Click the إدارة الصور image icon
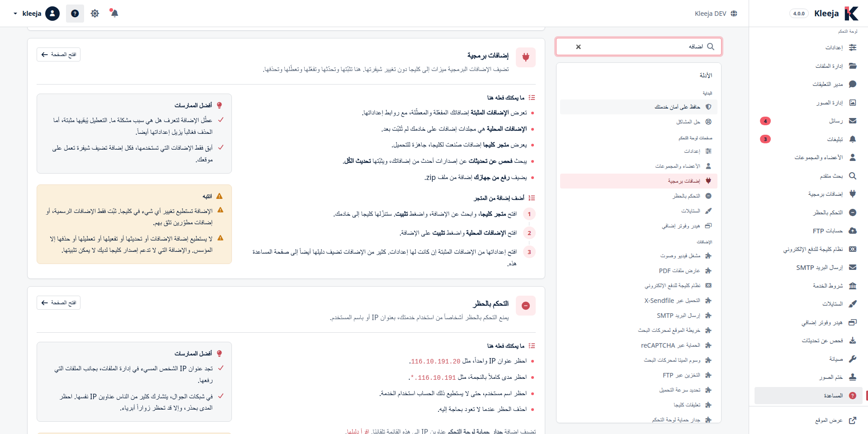 pos(853,103)
